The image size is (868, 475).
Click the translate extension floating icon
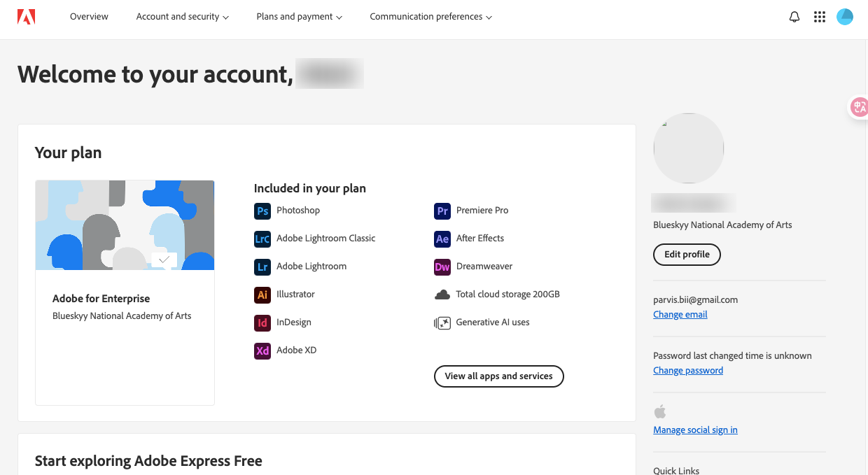point(858,107)
